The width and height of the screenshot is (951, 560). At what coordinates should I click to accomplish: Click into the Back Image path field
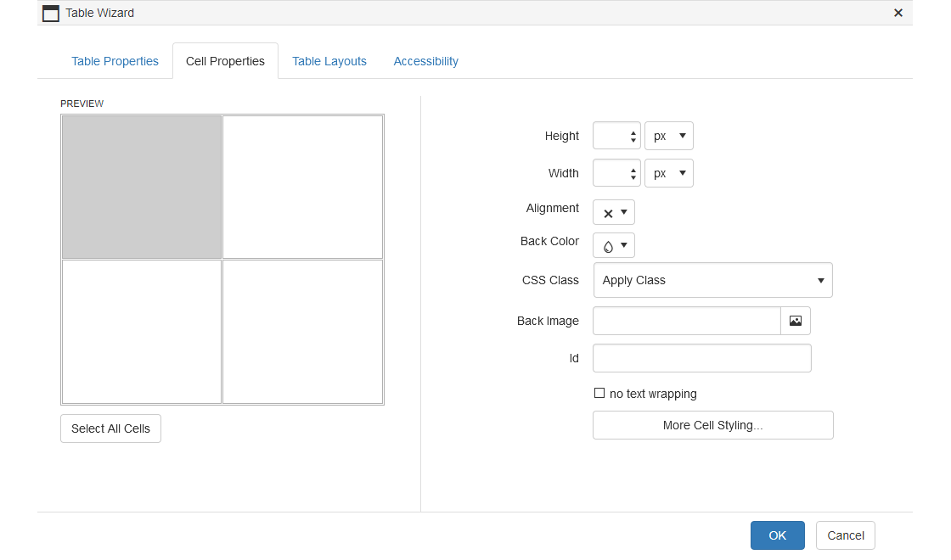tap(687, 321)
